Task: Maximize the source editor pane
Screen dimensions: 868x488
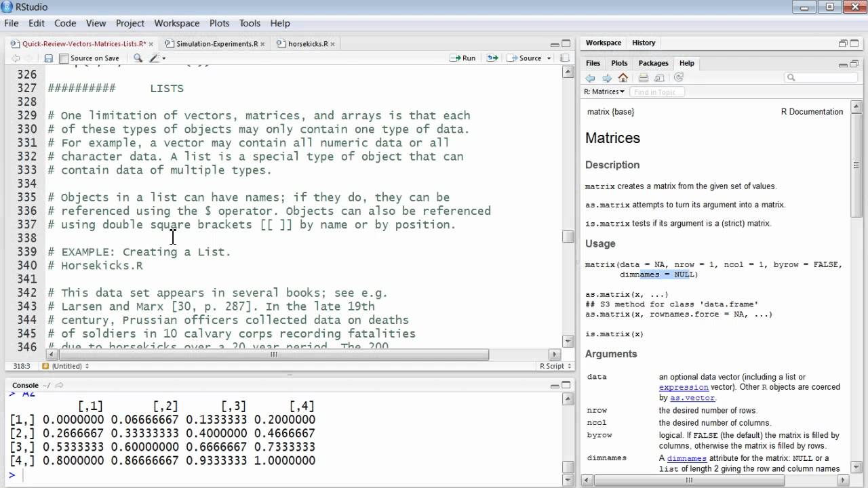Action: [x=565, y=43]
